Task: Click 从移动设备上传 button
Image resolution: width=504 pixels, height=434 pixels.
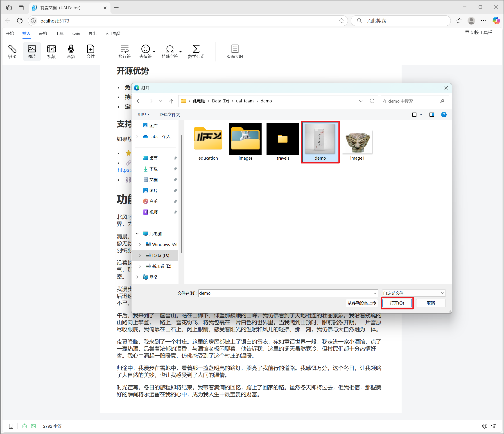Action: click(362, 303)
